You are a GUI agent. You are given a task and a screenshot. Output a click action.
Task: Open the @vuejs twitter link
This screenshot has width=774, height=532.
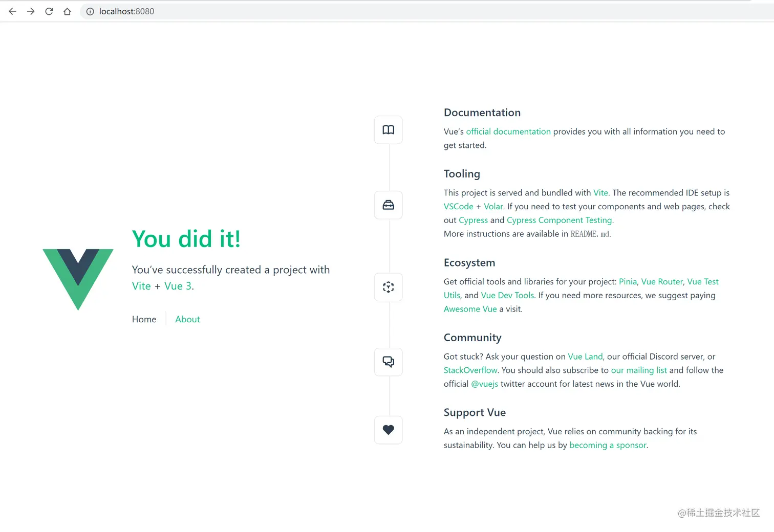[484, 384]
